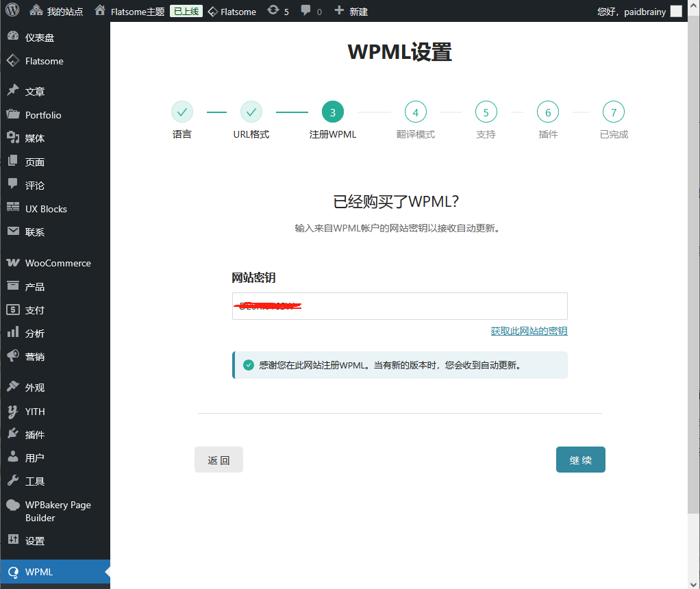The width and height of the screenshot is (700, 589).
Task: Click the WPBakery Page Builder cloud icon
Action: coord(13,505)
